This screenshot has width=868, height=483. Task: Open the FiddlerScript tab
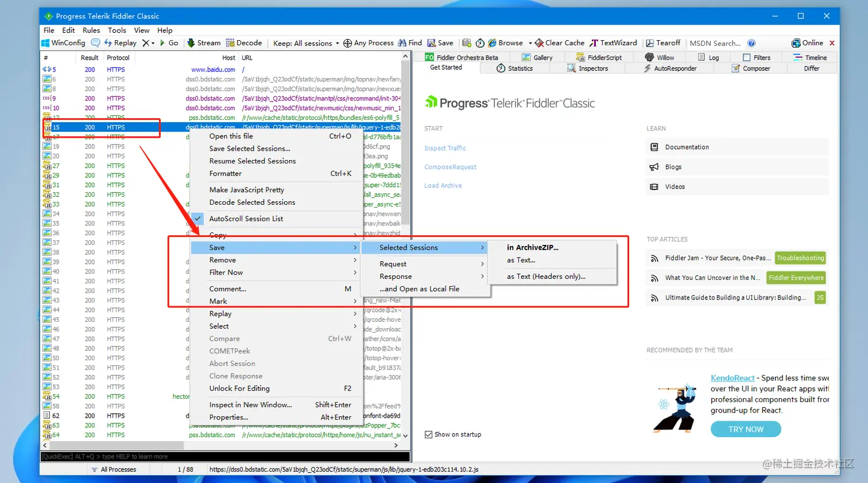click(x=599, y=57)
